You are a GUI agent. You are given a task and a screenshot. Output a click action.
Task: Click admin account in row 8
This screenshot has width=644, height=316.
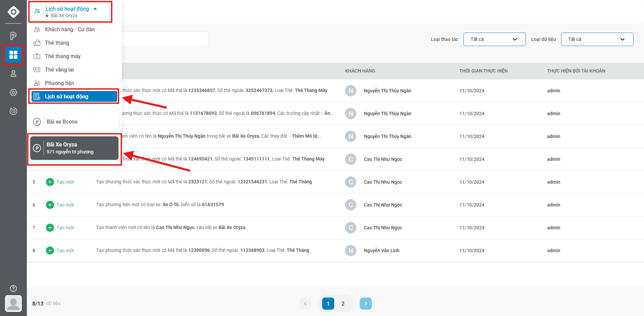coord(553,251)
